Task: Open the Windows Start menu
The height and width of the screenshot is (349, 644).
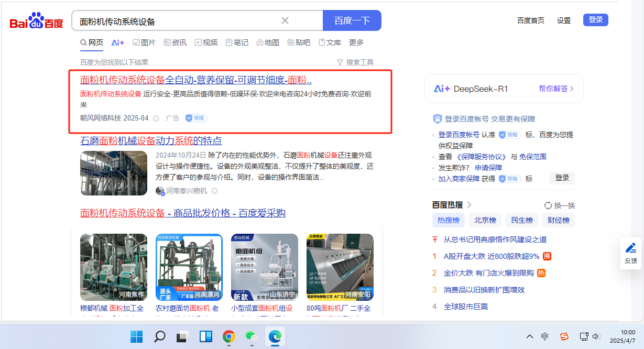Action: pyautogui.click(x=136, y=336)
